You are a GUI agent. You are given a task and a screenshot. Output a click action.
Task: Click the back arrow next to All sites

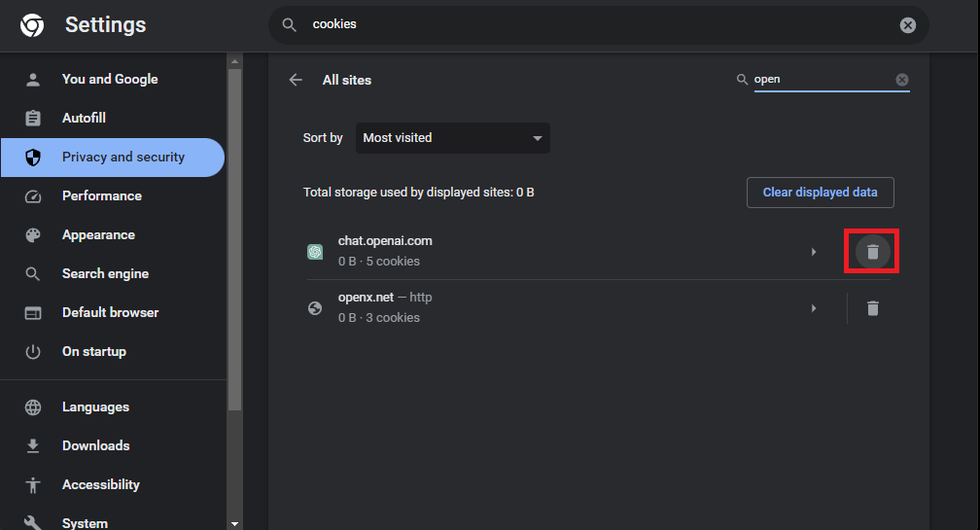coord(296,80)
